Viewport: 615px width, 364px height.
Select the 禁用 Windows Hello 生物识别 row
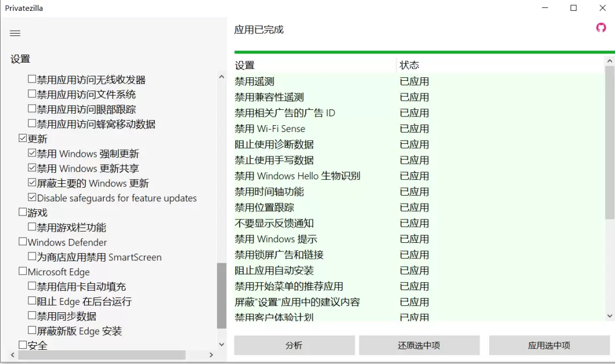[x=419, y=176]
